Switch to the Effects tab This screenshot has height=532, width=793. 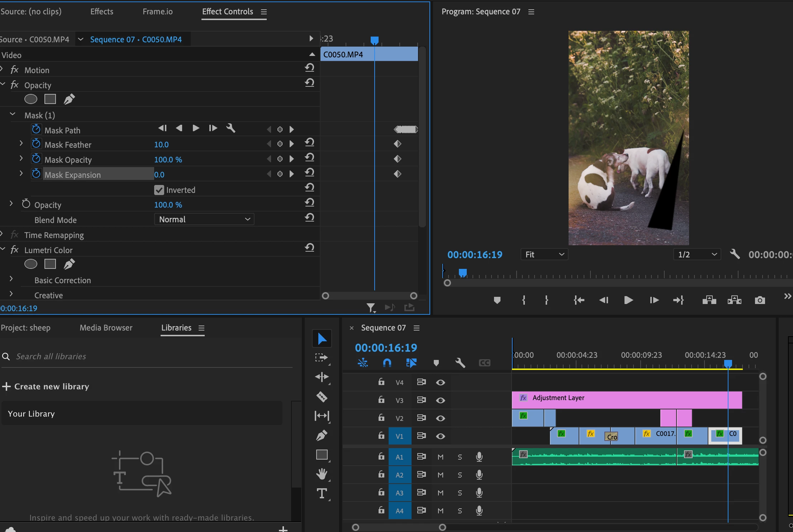[x=101, y=11]
